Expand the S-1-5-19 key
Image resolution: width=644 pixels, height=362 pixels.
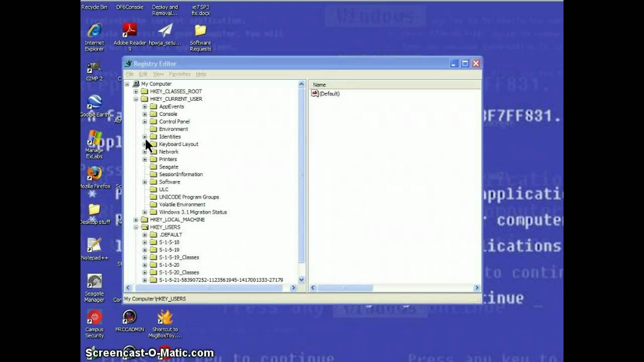click(145, 250)
